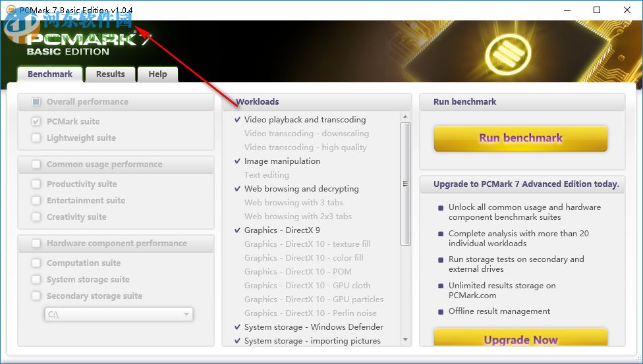Image resolution: width=643 pixels, height=364 pixels.
Task: Click 'Unlimited results storage on PCMark.com' text
Action: pos(502,290)
